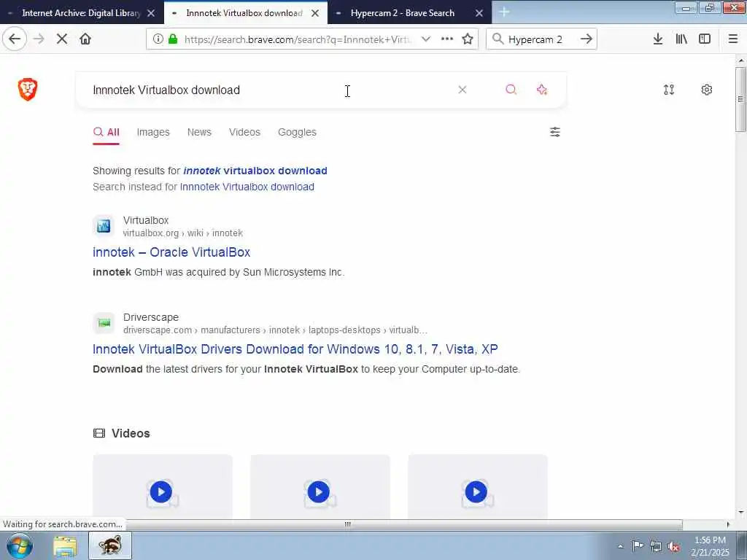Open the Downloads panel
The image size is (747, 560).
point(658,39)
